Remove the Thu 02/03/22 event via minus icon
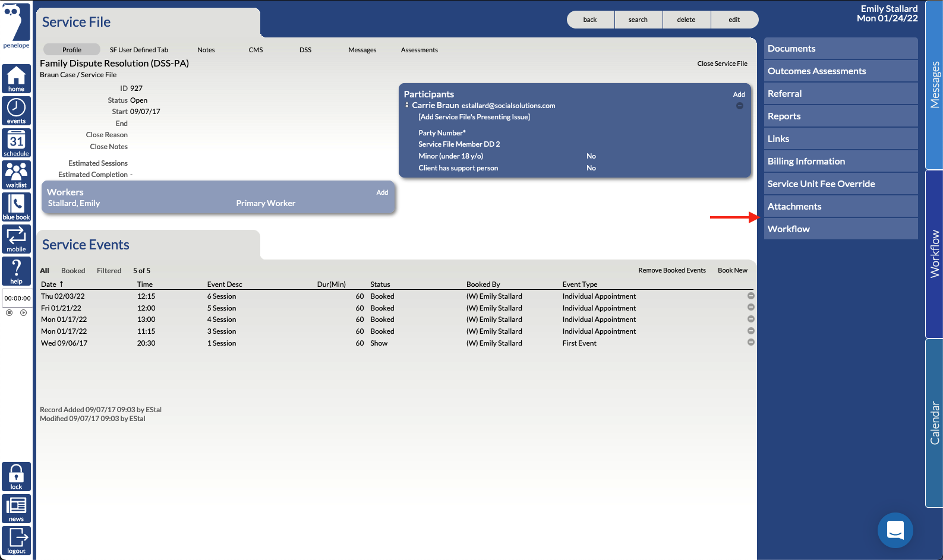Viewport: 943px width, 560px height. pyautogui.click(x=751, y=296)
